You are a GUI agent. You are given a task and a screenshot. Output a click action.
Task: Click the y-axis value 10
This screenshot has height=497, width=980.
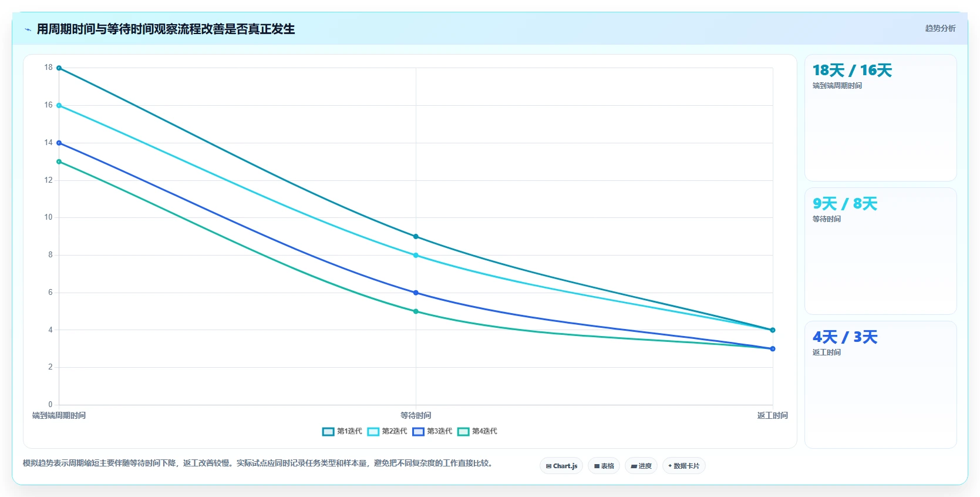[x=48, y=217]
